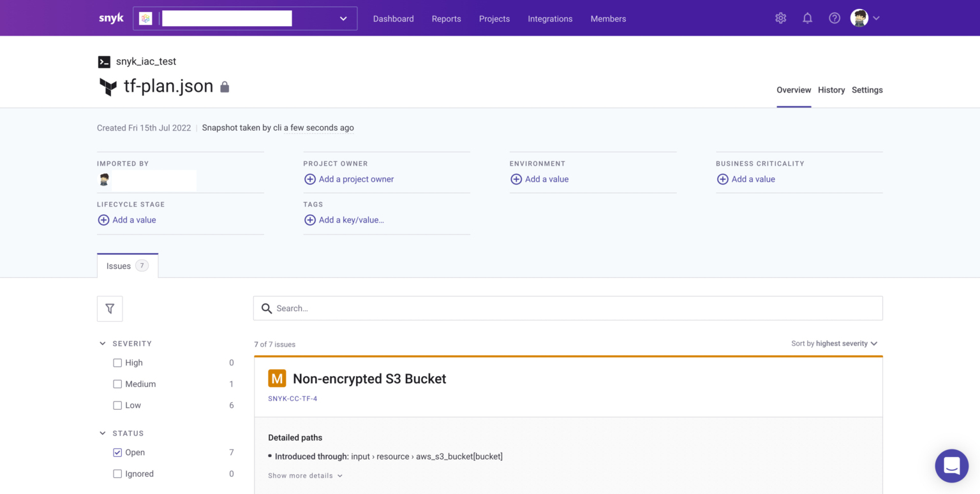980x494 pixels.
Task: Enable the Ignored status filter
Action: click(117, 474)
